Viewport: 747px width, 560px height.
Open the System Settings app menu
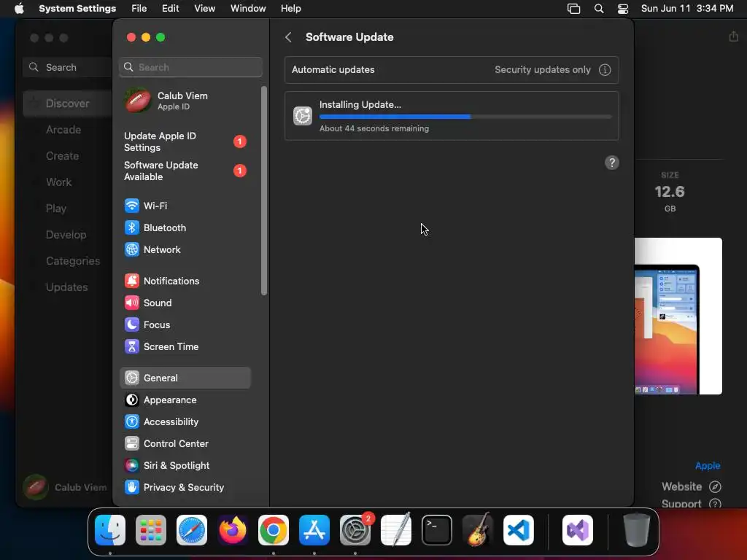tap(77, 9)
